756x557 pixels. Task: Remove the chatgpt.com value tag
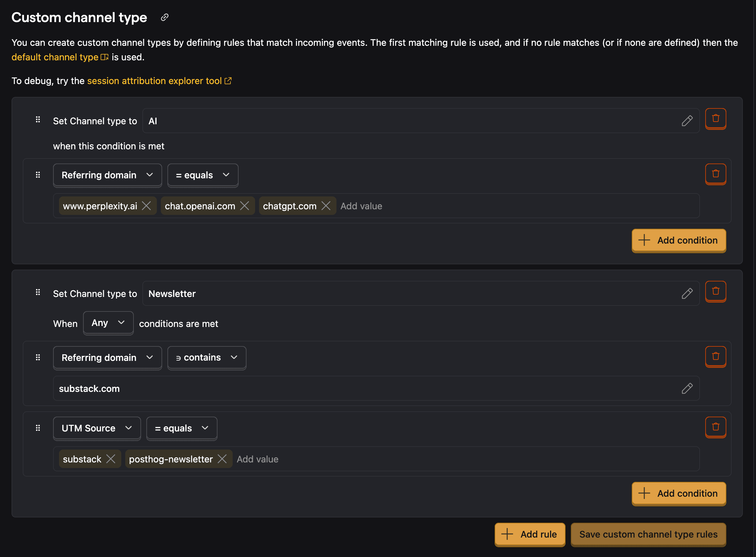(x=326, y=206)
